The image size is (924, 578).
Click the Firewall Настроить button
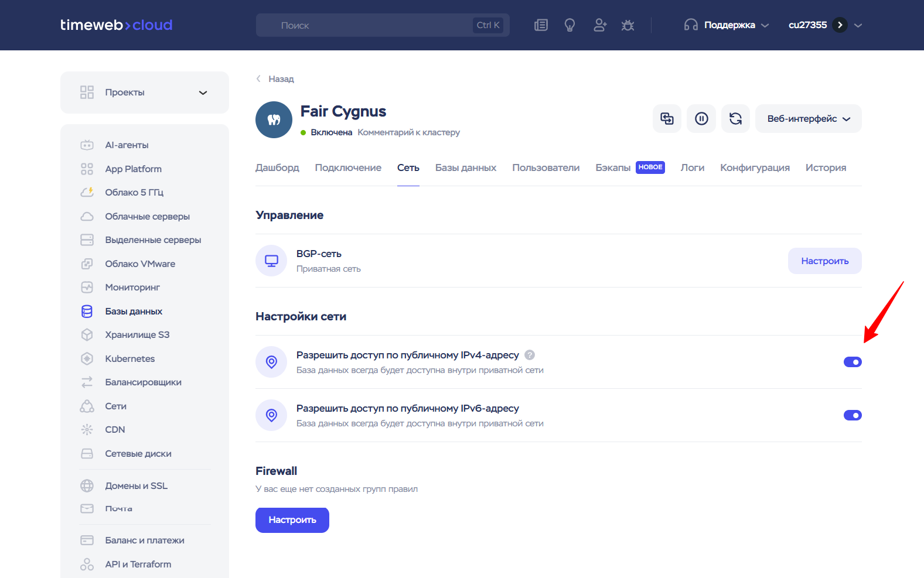pyautogui.click(x=292, y=520)
